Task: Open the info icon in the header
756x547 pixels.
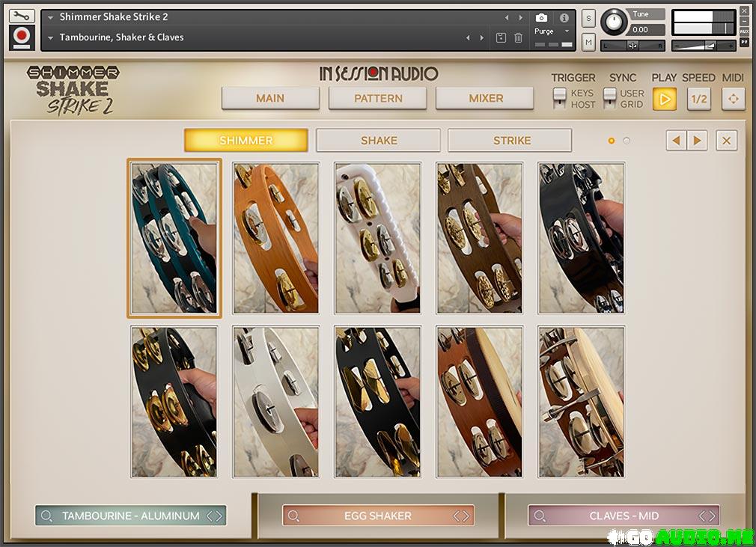Action: pyautogui.click(x=564, y=18)
